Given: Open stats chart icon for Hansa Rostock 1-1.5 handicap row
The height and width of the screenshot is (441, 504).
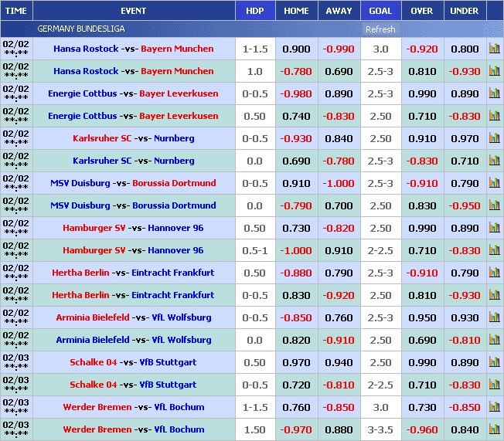Looking at the screenshot, I should [x=494, y=49].
